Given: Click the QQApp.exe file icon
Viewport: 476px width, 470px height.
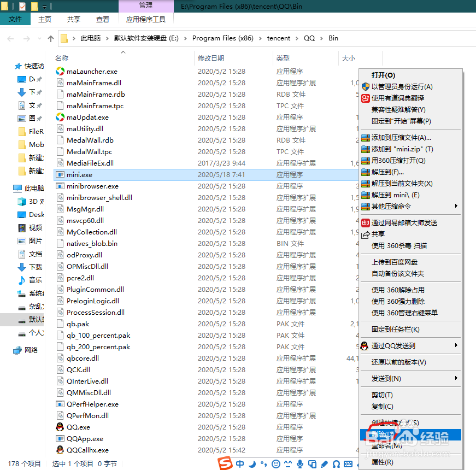Looking at the screenshot, I should click(x=60, y=438).
